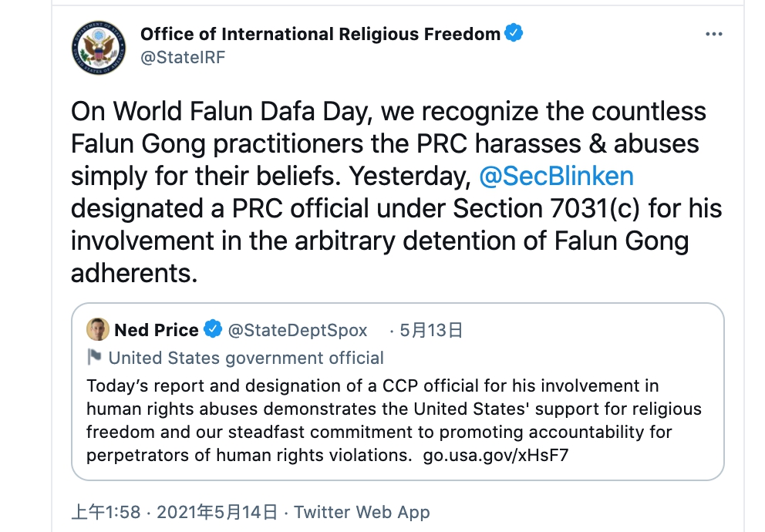This screenshot has width=765, height=532.
Task: Click United States government official label
Action: [x=246, y=358]
